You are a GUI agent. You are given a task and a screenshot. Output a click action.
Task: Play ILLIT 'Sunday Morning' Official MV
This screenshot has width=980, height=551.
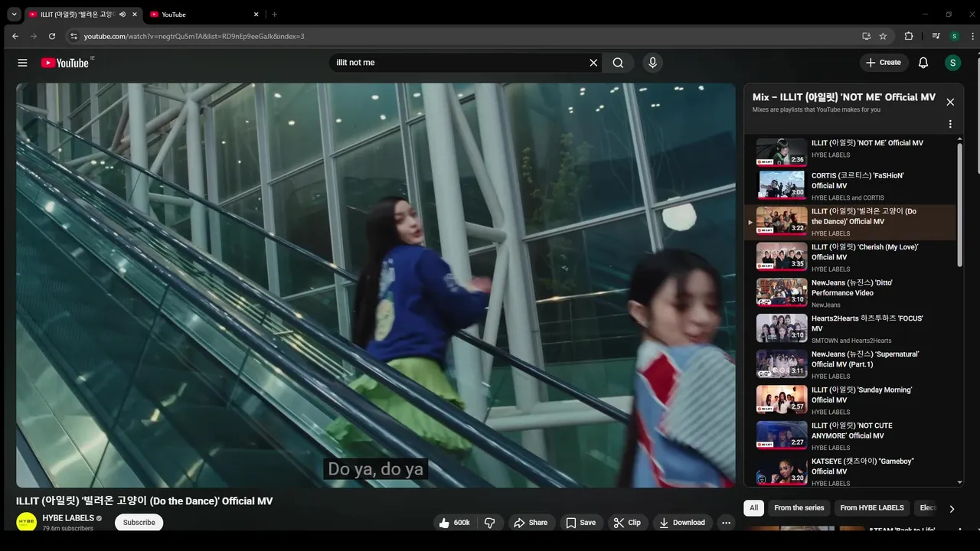[850, 400]
